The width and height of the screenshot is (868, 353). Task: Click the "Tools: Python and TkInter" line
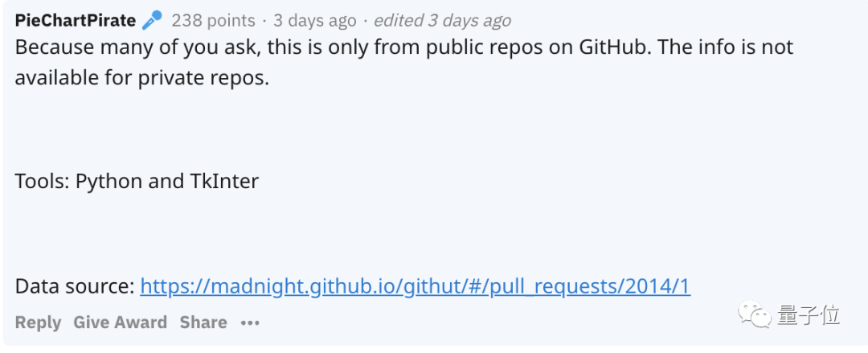(137, 181)
